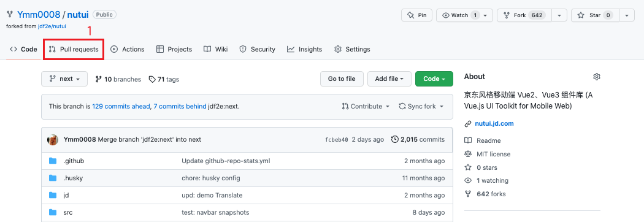Jump to the Readme link

pyautogui.click(x=488, y=141)
